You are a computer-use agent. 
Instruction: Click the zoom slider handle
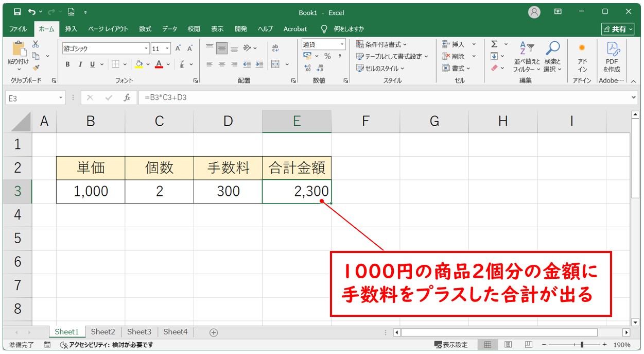[x=582, y=345]
